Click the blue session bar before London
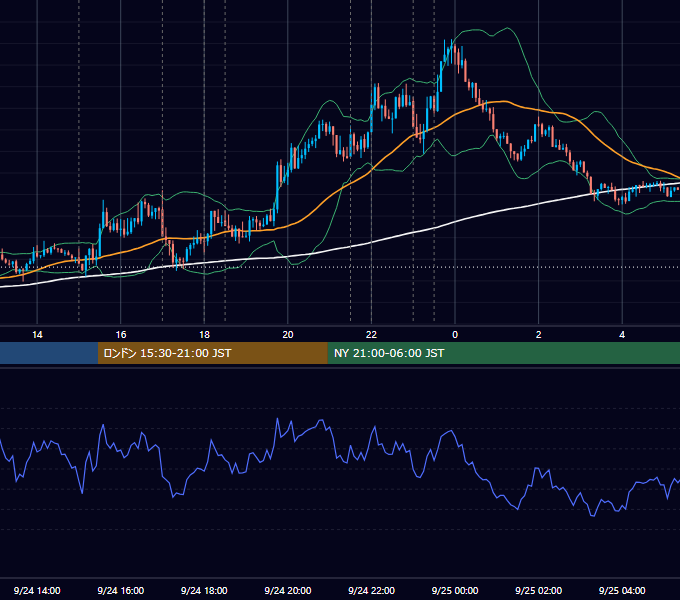Screen dimensions: 680x600 click(49, 353)
